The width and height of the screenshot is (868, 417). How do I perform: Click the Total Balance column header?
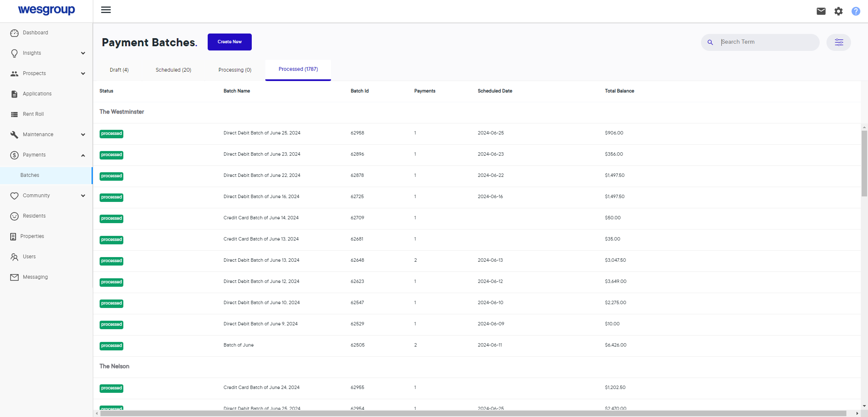[619, 91]
